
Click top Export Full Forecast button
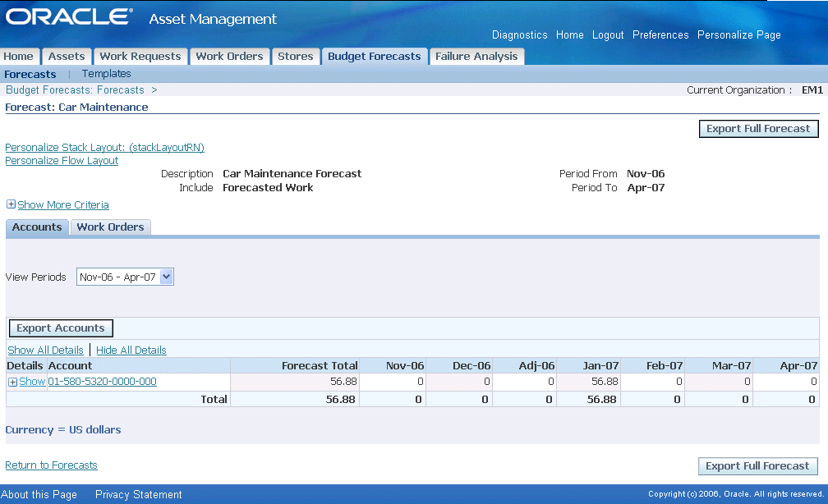tap(758, 129)
